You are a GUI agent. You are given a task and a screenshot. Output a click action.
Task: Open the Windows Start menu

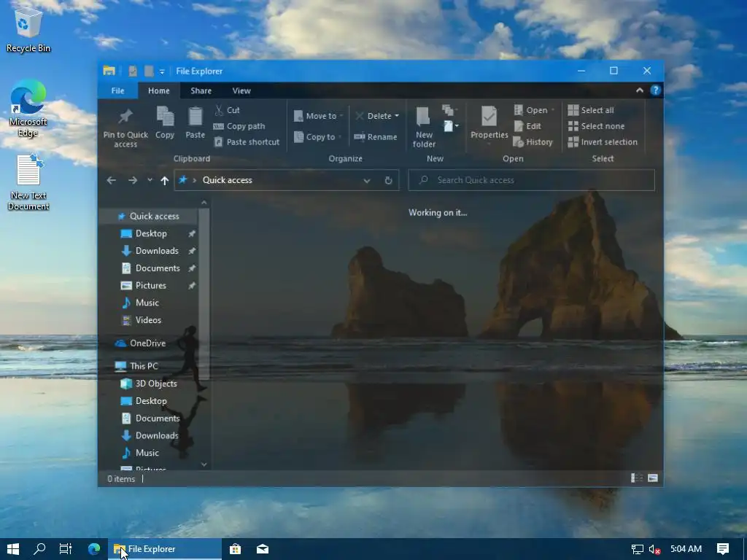pos(13,549)
